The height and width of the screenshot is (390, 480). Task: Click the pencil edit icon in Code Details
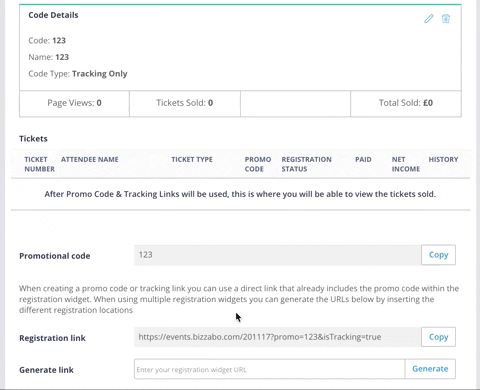pyautogui.click(x=429, y=19)
